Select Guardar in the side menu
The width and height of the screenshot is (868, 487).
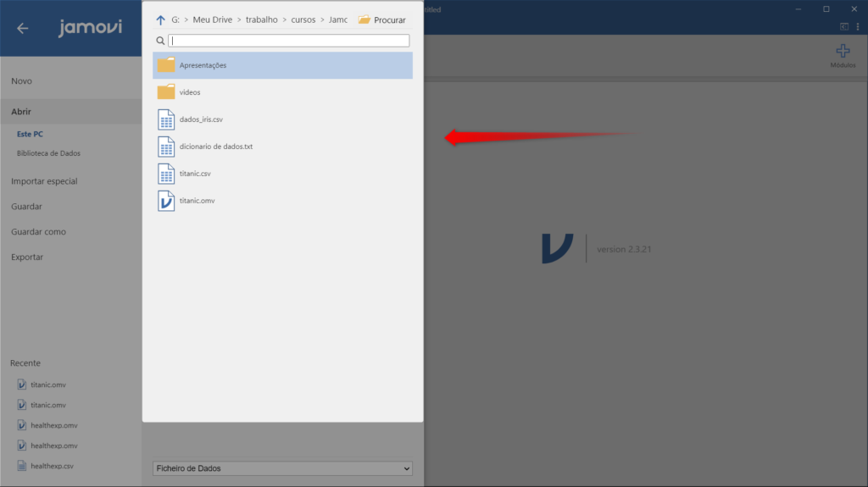26,207
